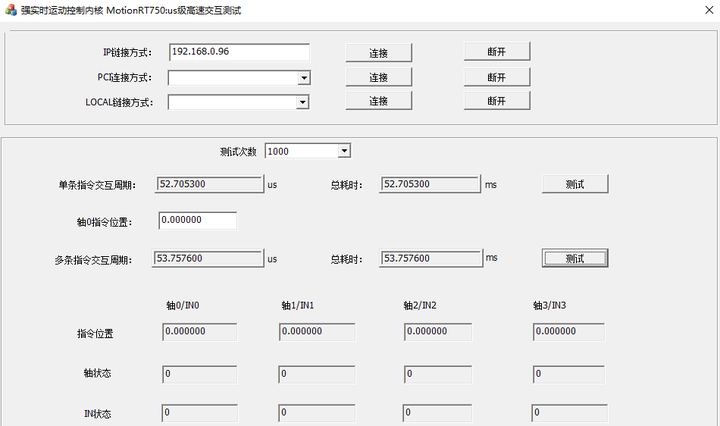This screenshot has height=426, width=720.
Task: Click 断开 button for PCI连接方式
Action: pos(497,77)
